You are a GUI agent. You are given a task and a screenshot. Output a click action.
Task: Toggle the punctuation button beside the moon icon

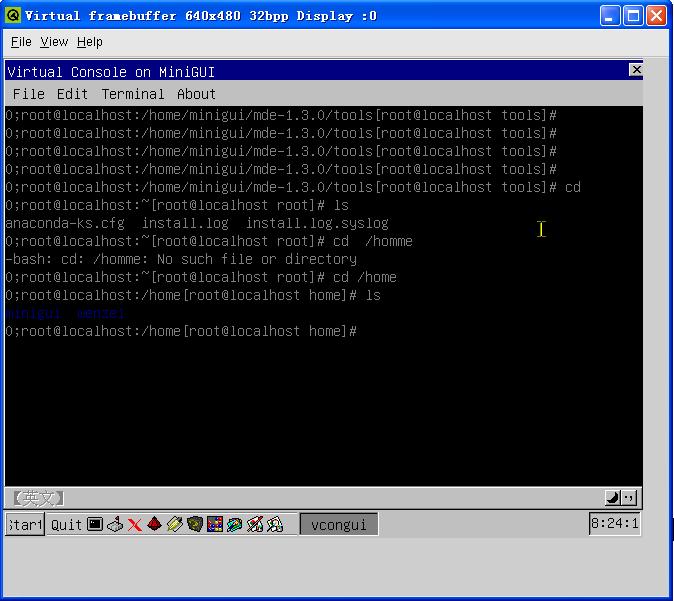[629, 497]
